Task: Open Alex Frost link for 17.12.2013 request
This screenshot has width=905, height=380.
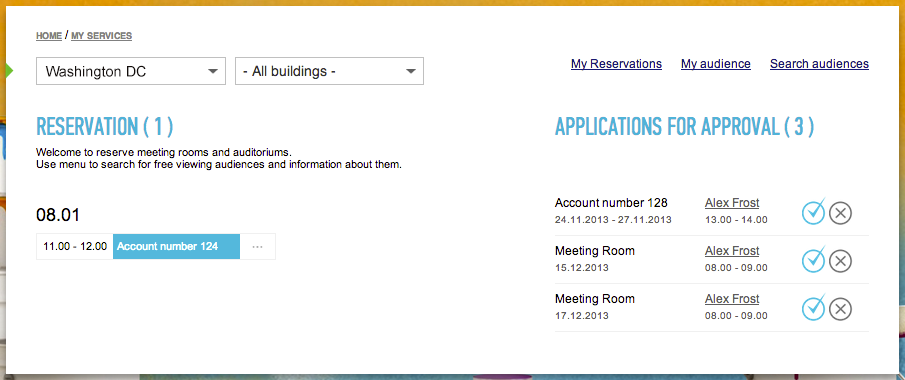Action: tap(732, 299)
